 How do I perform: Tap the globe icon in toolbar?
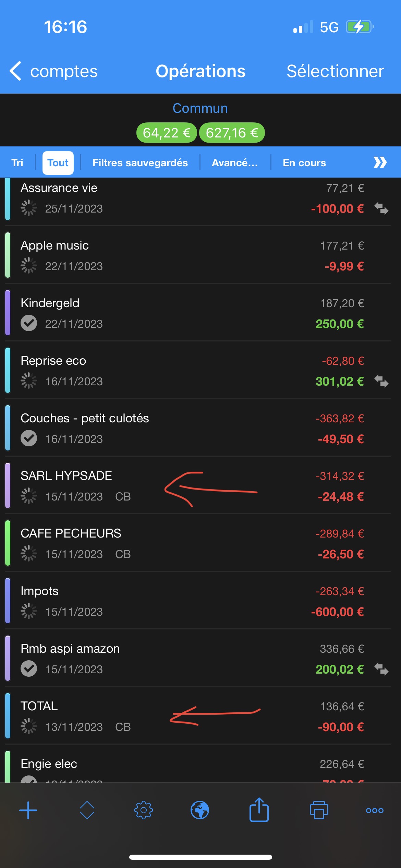coord(200,810)
